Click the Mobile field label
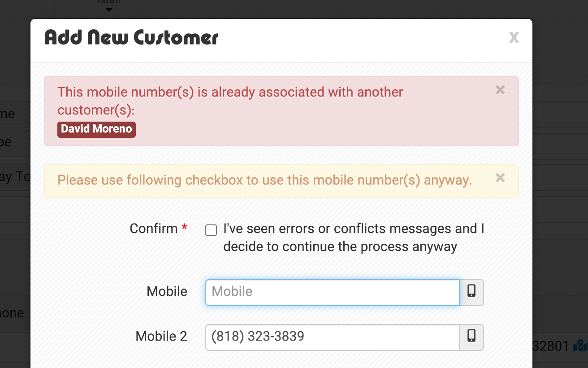 167,291
